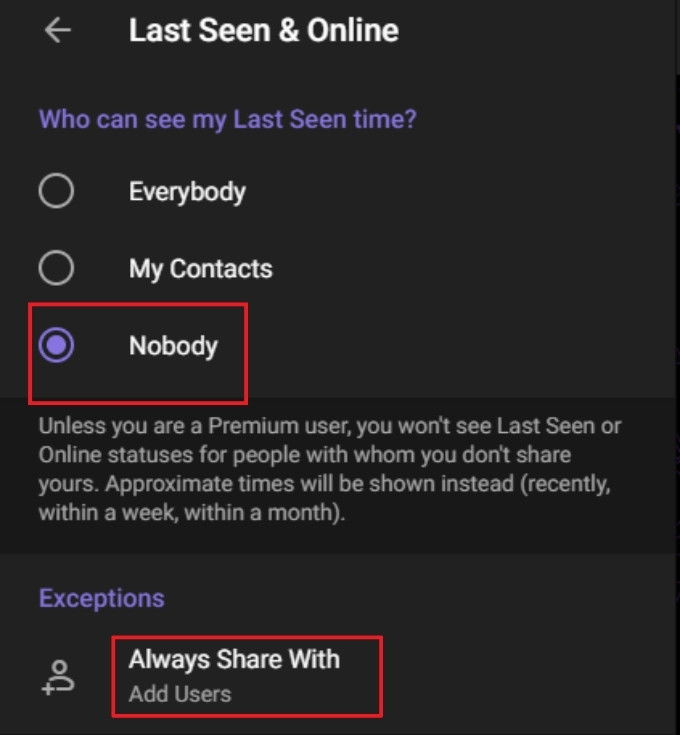
Task: Click the add-user icon under Exceptions
Action: point(59,676)
